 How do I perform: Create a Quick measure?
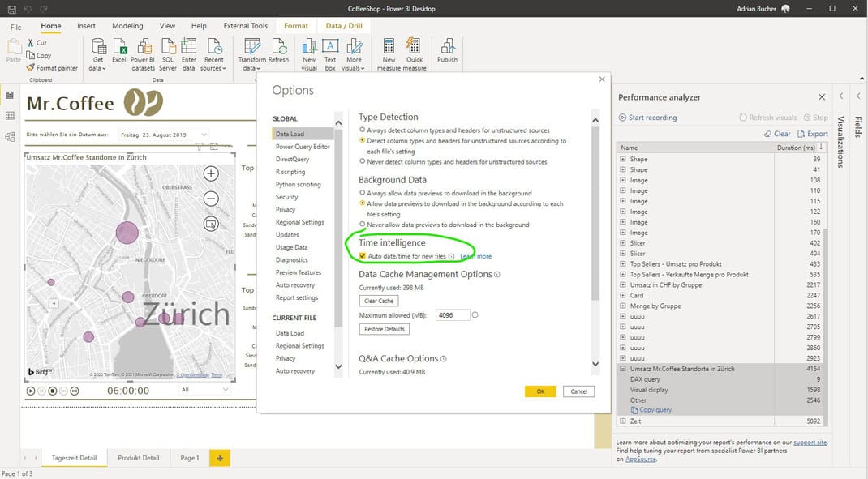point(415,52)
